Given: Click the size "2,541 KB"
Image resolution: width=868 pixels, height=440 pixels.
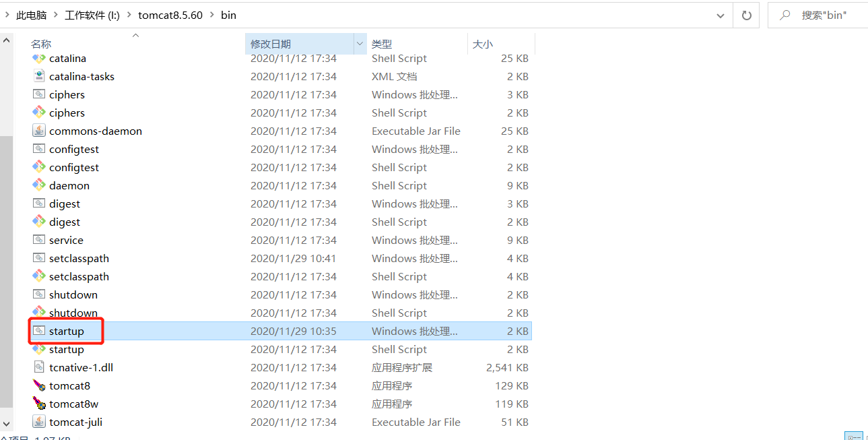Looking at the screenshot, I should coord(507,367).
